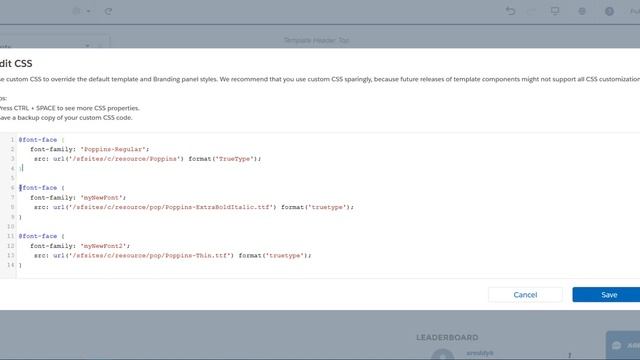The height and width of the screenshot is (360, 640).
Task: Click empty line 10 in CSS editor
Action: (327, 227)
